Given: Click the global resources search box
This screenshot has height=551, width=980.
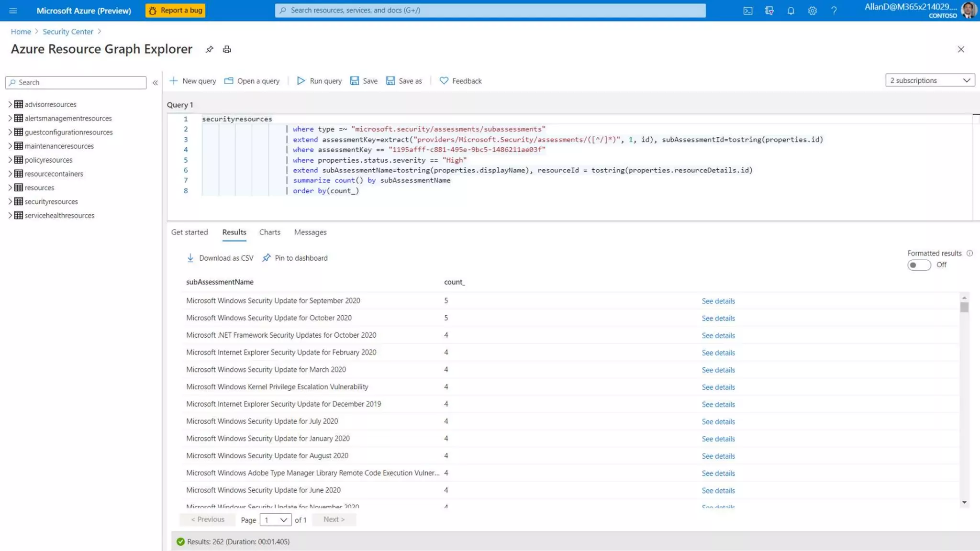Looking at the screenshot, I should [x=490, y=11].
